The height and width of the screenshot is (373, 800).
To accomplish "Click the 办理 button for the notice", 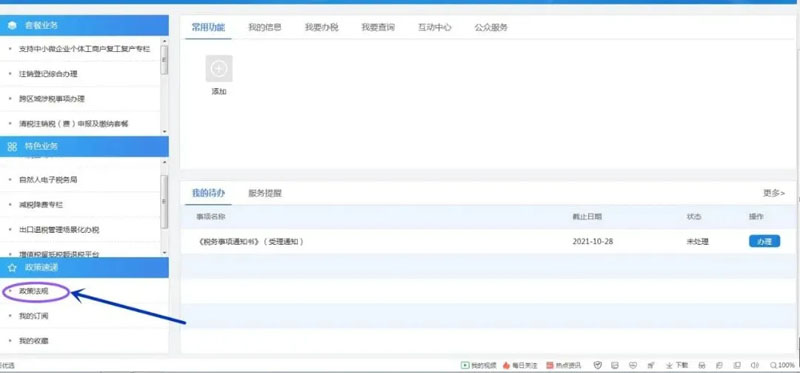I will (x=764, y=241).
